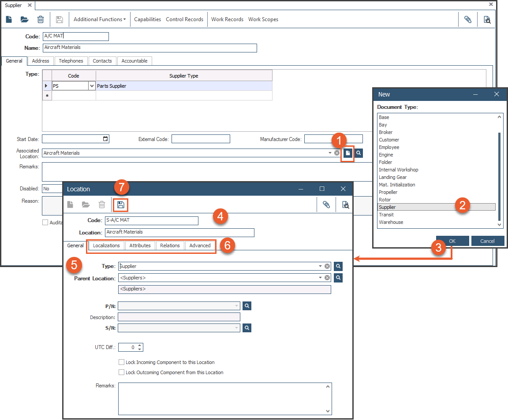Viewport: 508px width, 420px height.
Task: Open Telephones tab in Supplier
Action: click(x=71, y=61)
